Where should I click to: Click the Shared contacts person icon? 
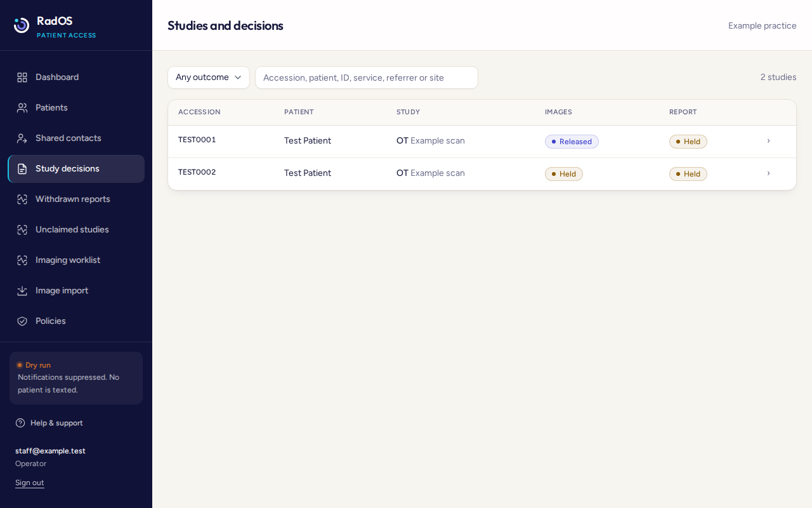pos(22,138)
